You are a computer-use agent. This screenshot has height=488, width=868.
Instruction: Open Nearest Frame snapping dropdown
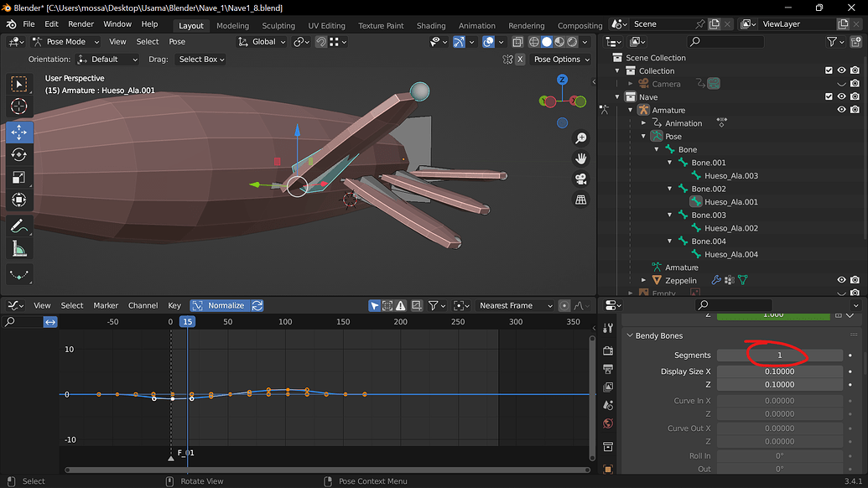click(x=515, y=305)
